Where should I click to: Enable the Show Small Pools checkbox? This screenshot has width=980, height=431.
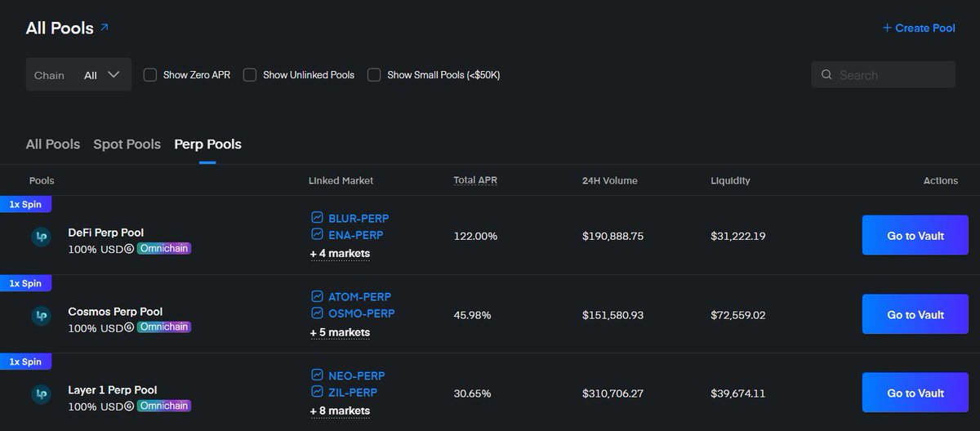coord(374,74)
